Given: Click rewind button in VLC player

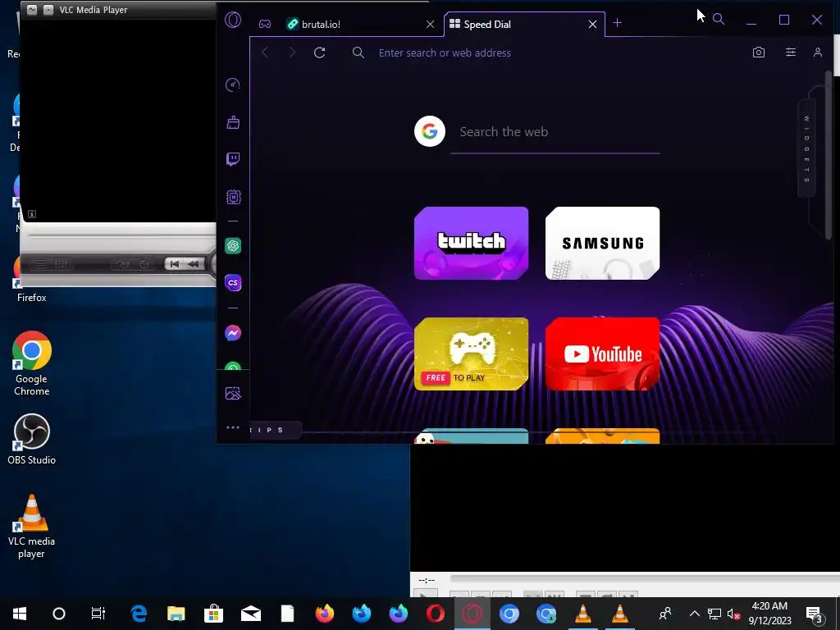Looking at the screenshot, I should tap(194, 263).
